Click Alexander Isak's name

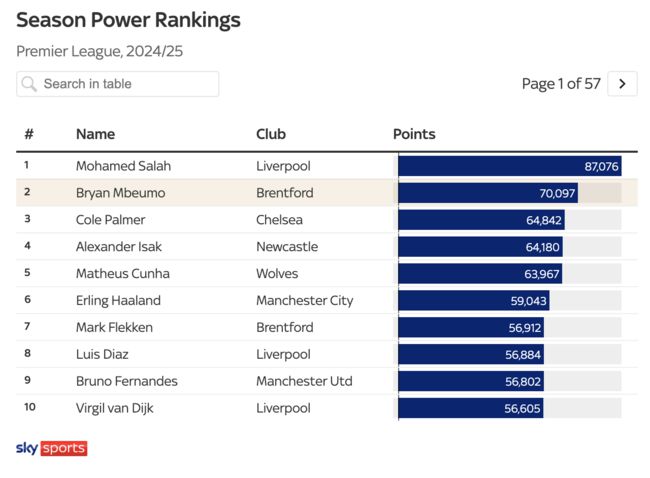click(118, 247)
